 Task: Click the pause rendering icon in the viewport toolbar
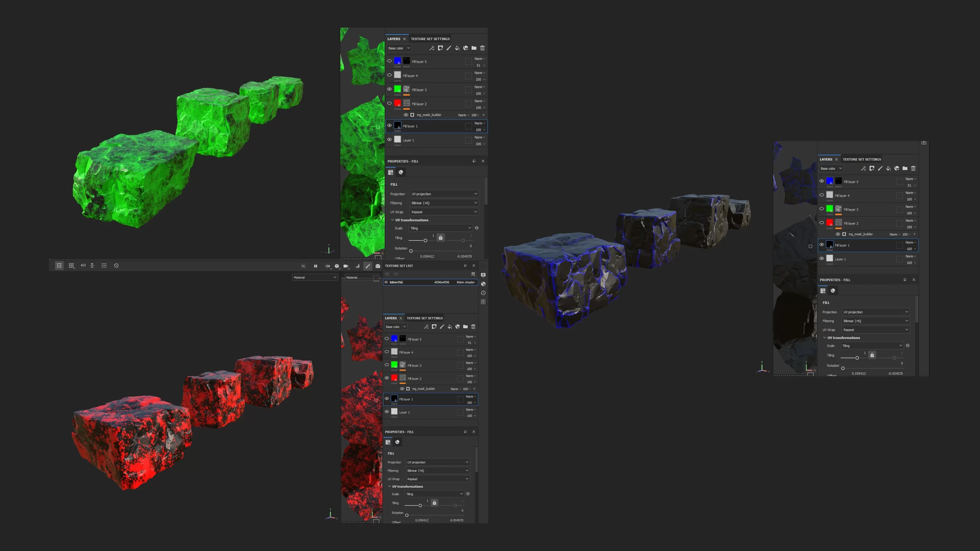[x=315, y=266]
